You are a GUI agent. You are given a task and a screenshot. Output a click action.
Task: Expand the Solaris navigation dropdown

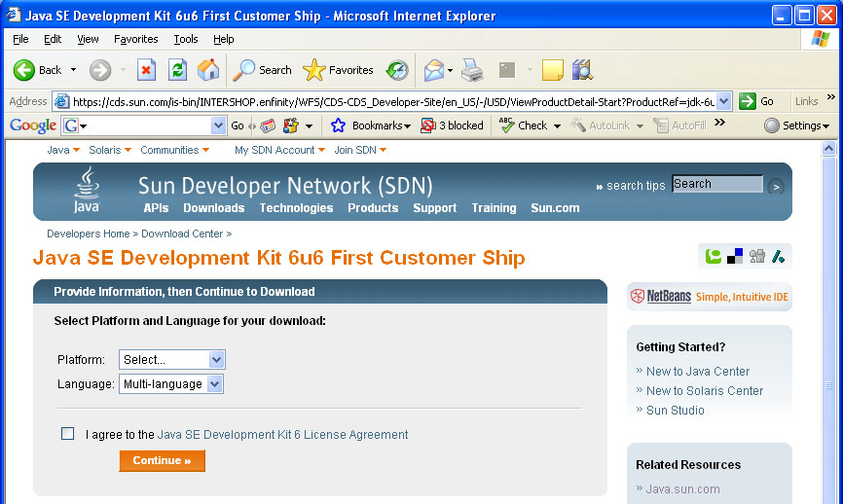click(x=128, y=150)
